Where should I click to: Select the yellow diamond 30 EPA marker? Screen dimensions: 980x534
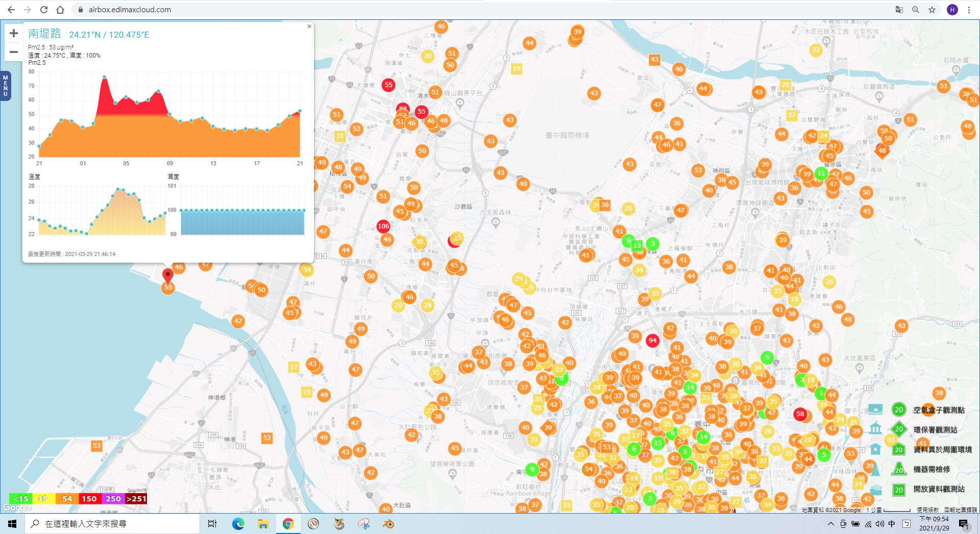(419, 242)
